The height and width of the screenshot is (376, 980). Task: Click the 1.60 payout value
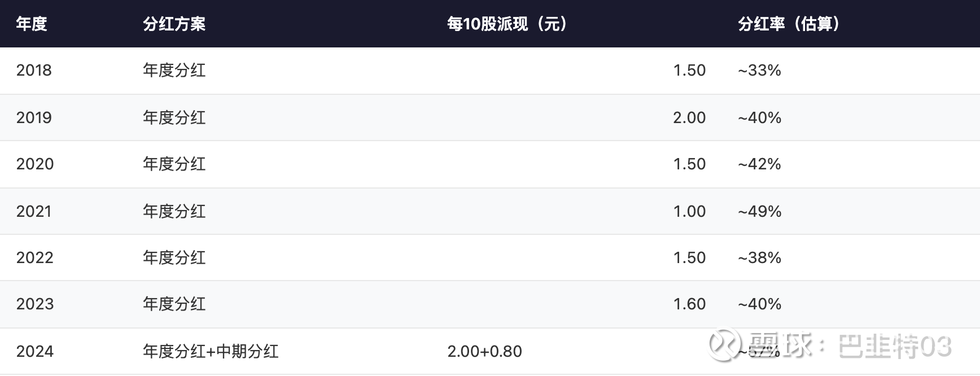coord(689,304)
